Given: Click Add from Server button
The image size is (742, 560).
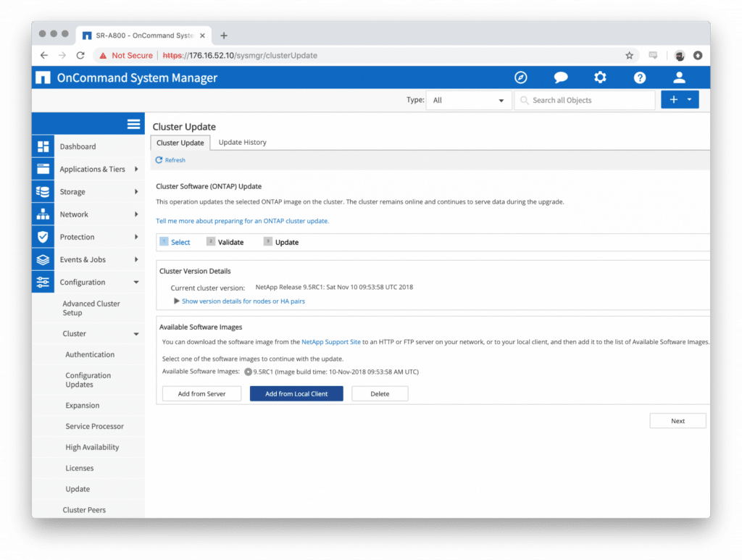Looking at the screenshot, I should [x=201, y=393].
